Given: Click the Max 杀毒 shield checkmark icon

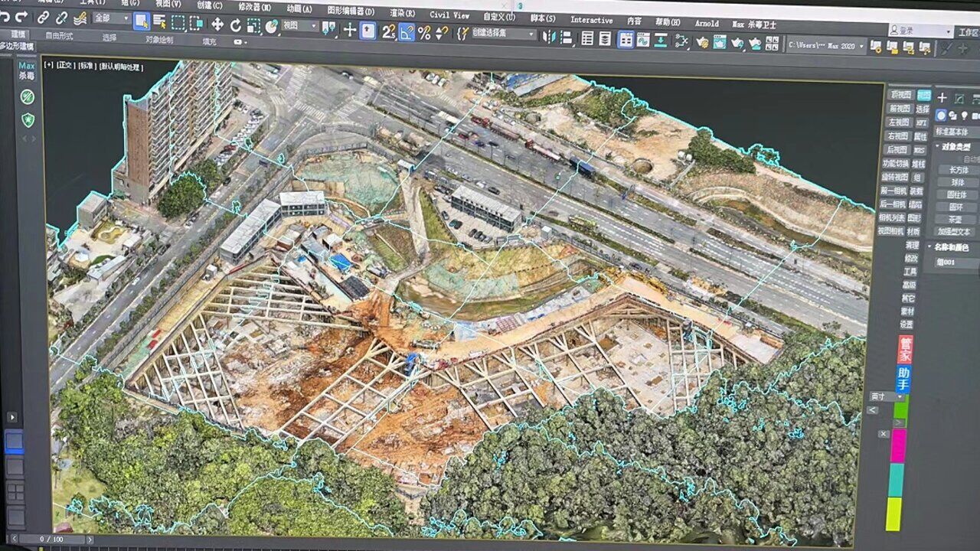Looking at the screenshot, I should pos(28,119).
